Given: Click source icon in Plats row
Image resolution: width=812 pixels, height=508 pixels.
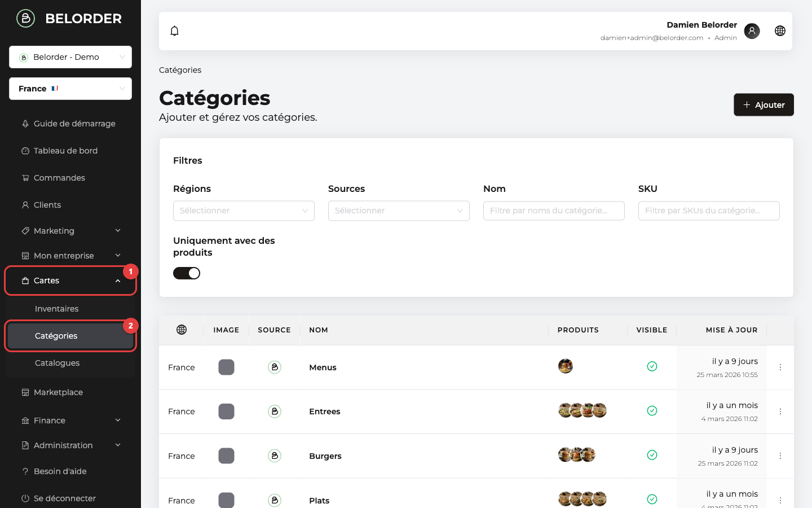Looking at the screenshot, I should tap(275, 500).
